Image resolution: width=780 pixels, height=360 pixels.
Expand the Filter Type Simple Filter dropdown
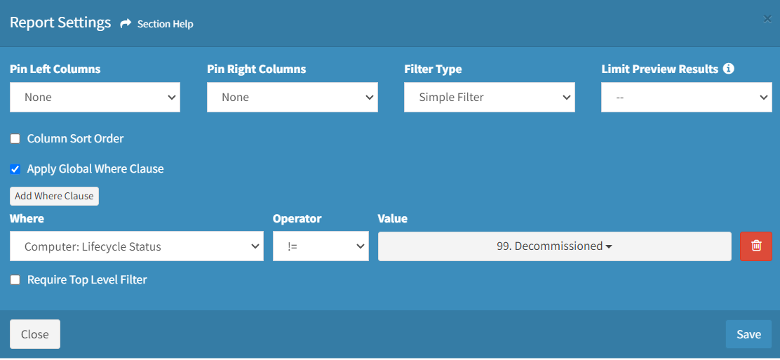tap(489, 97)
